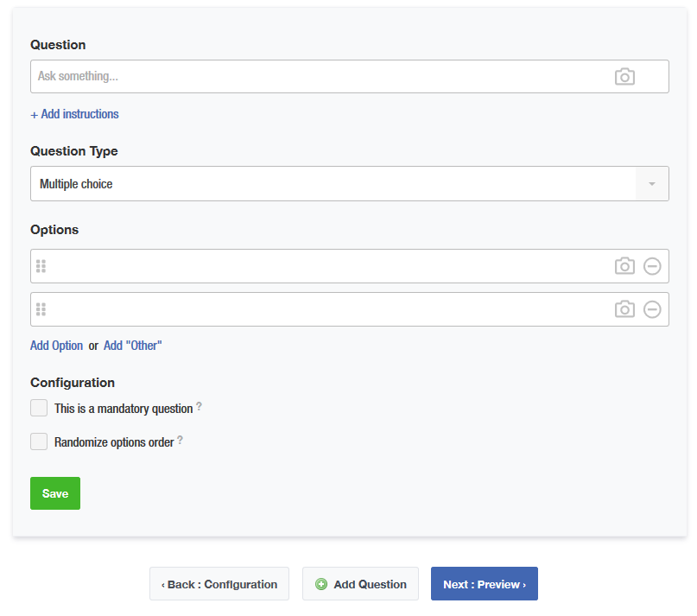Enable the mandatory question checkbox

click(x=39, y=408)
